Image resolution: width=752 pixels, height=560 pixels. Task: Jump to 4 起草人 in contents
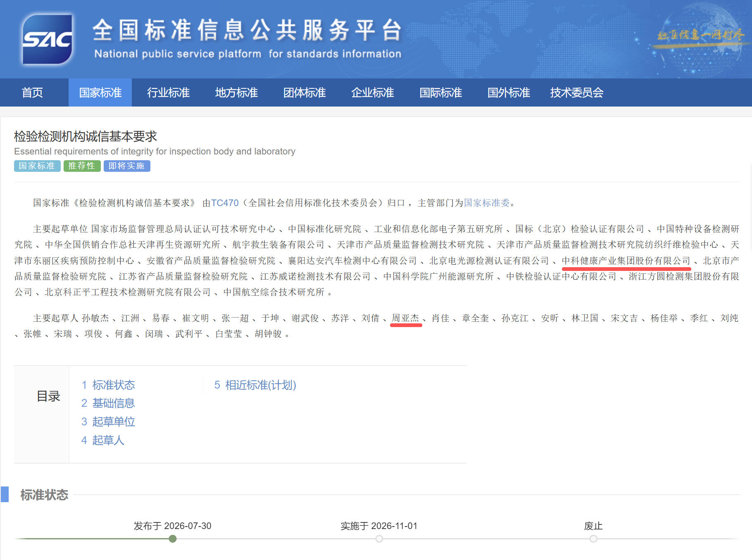tap(103, 440)
